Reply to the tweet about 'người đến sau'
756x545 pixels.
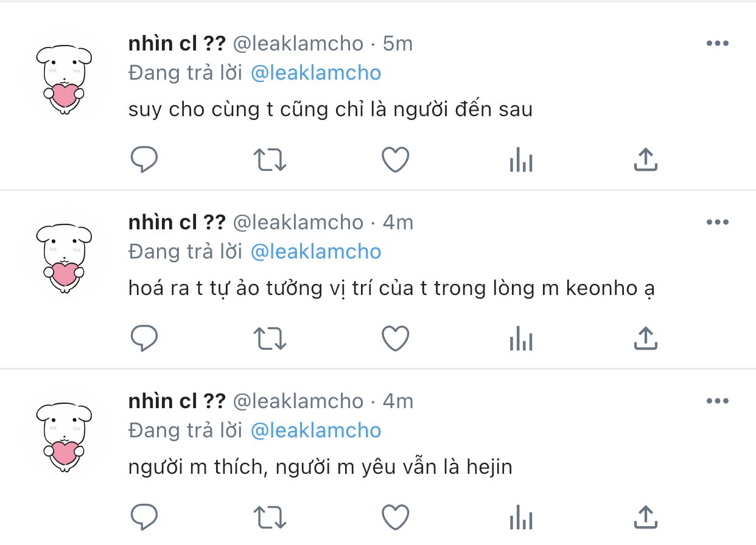pos(144,160)
